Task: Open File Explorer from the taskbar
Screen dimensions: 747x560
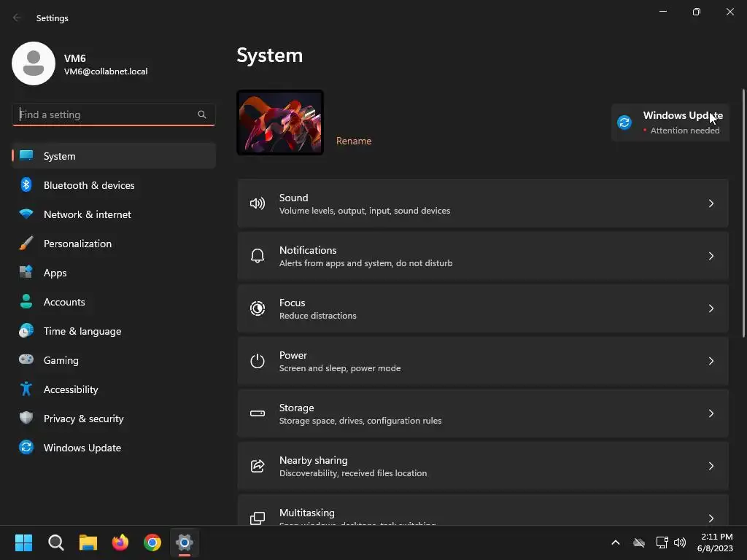Action: (x=88, y=542)
